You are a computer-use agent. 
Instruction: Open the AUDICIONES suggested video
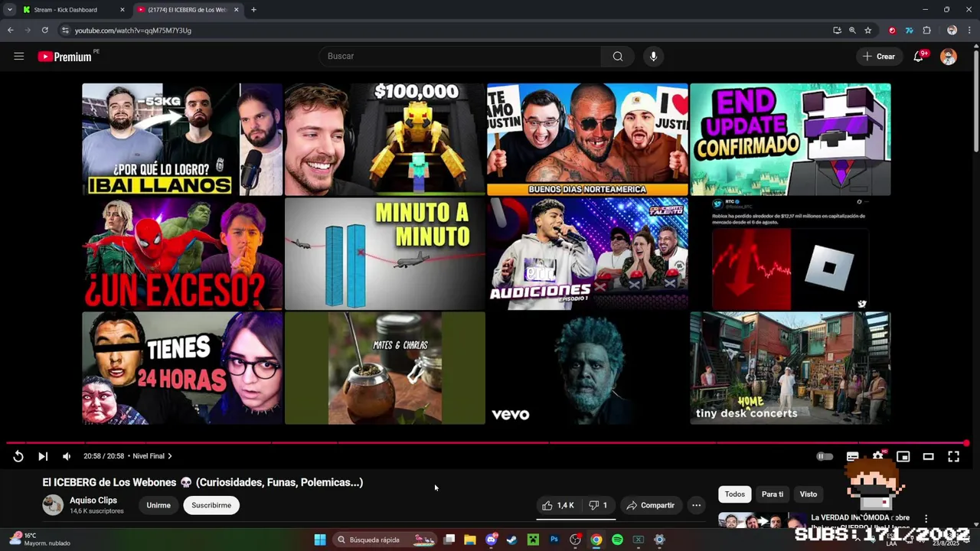[587, 253]
